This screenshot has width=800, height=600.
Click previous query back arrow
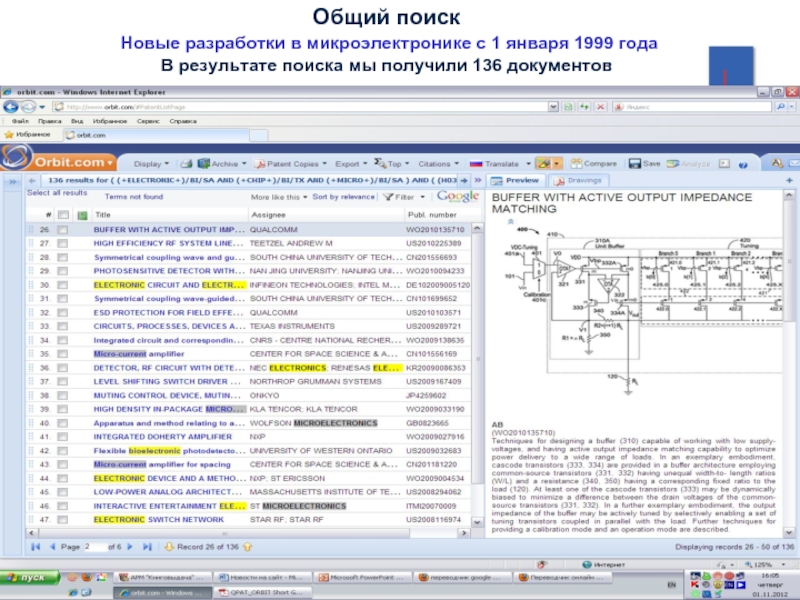tap(32, 180)
